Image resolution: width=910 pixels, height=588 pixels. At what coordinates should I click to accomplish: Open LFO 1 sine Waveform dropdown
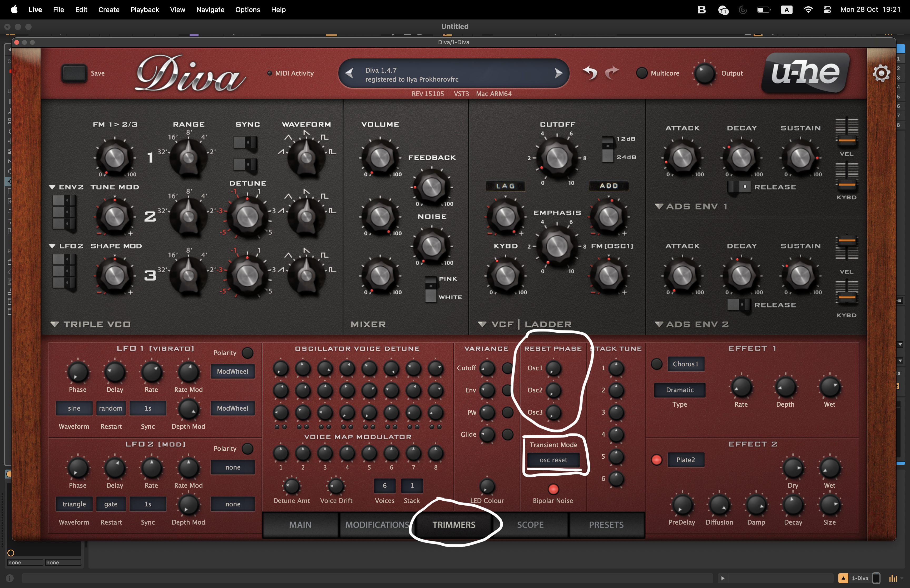[x=74, y=408]
